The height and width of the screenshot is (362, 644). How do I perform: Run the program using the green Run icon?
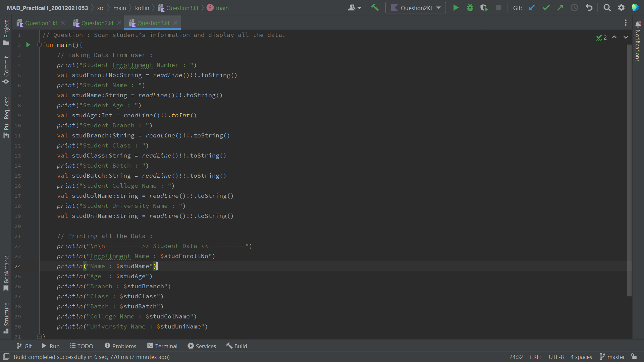point(455,7)
